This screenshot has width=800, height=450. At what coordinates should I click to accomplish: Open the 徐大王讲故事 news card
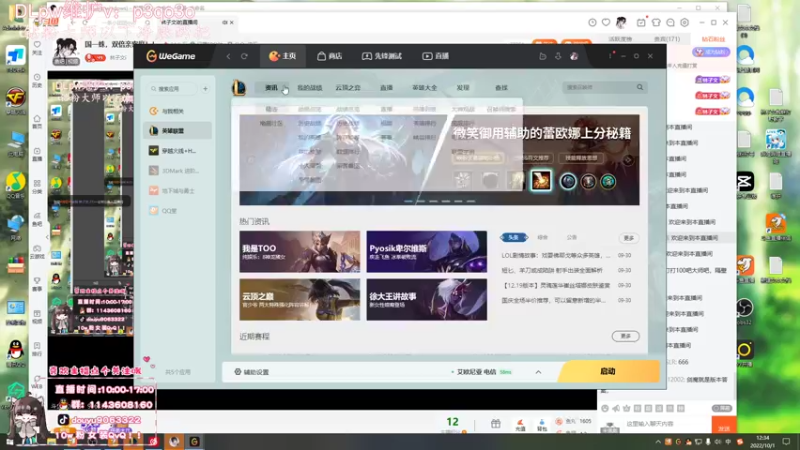427,299
